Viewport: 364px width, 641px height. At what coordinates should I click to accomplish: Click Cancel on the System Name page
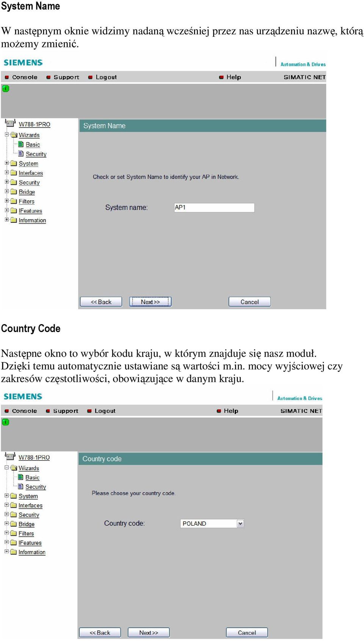[249, 302]
